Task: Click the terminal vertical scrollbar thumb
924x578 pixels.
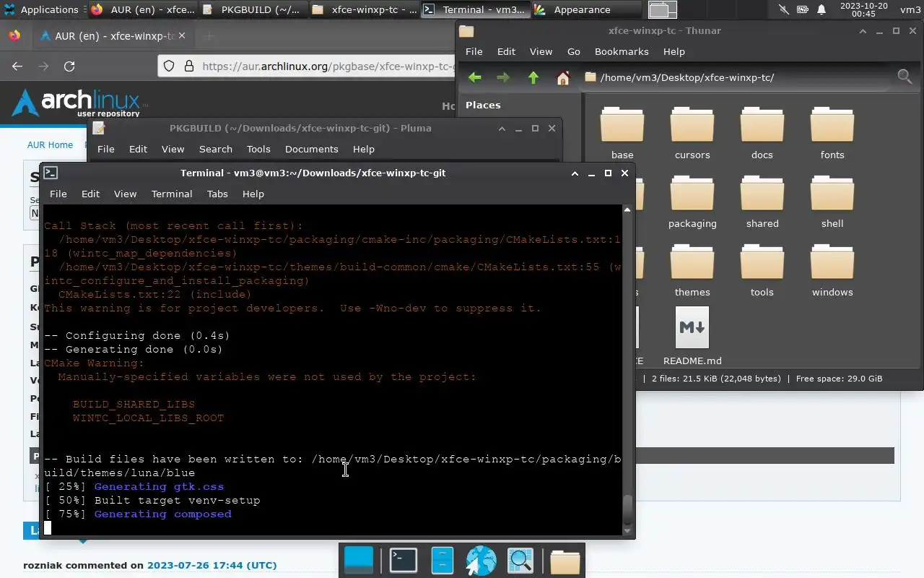Action: (627, 511)
